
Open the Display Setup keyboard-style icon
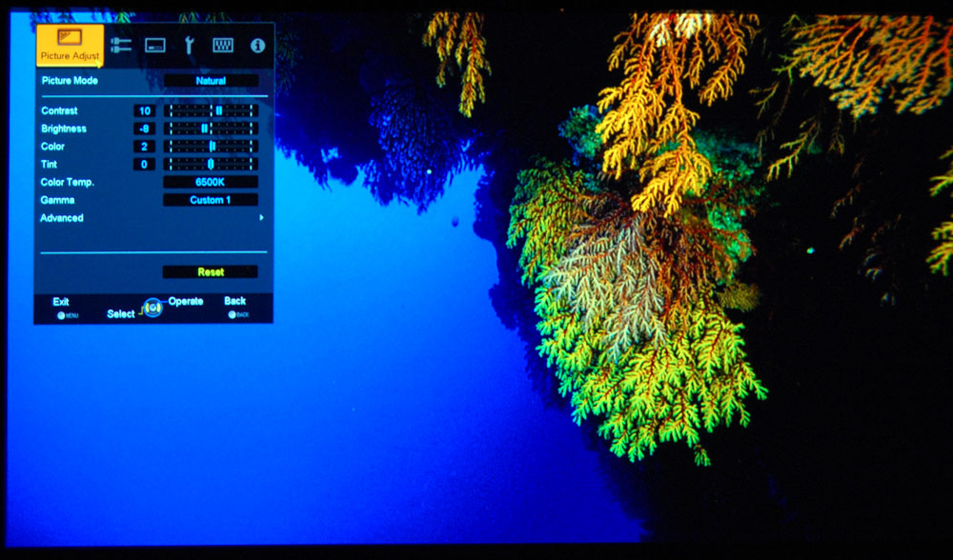[x=222, y=45]
